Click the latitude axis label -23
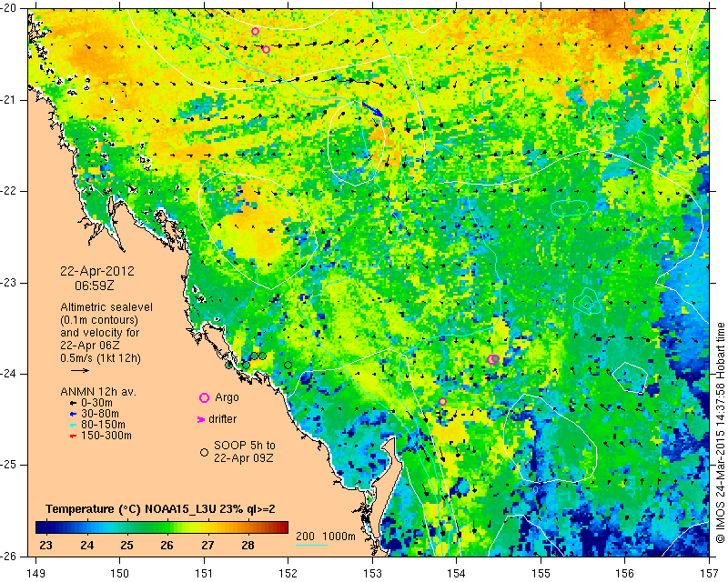728x582 pixels. (x=9, y=283)
